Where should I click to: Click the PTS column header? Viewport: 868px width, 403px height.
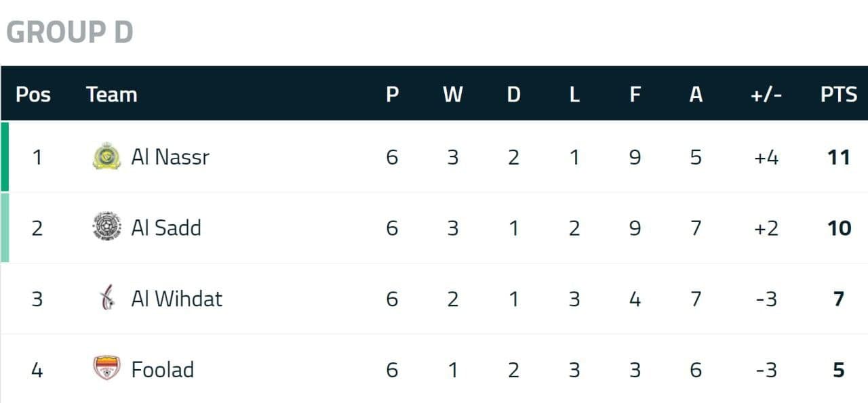(839, 94)
